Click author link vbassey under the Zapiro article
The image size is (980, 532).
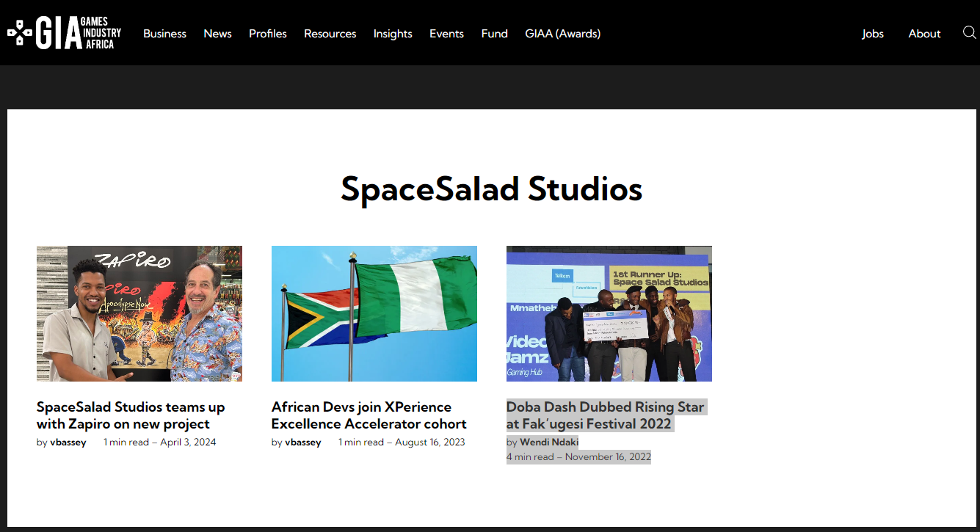click(x=68, y=442)
